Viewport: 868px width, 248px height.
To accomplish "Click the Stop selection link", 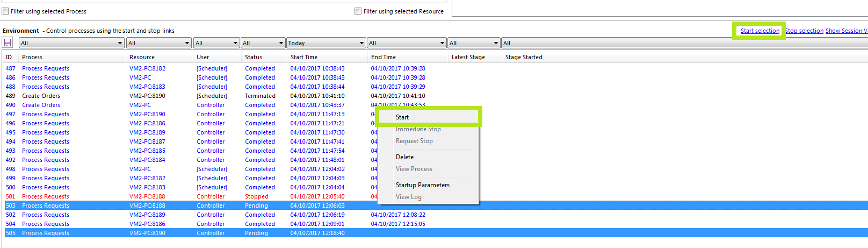I will pyautogui.click(x=804, y=31).
